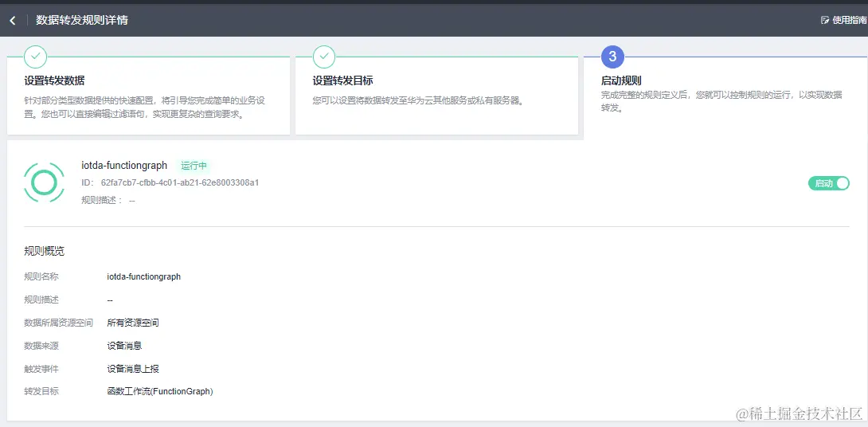Click the 数据来源 value 设备消息
This screenshot has height=427, width=868.
pos(124,346)
